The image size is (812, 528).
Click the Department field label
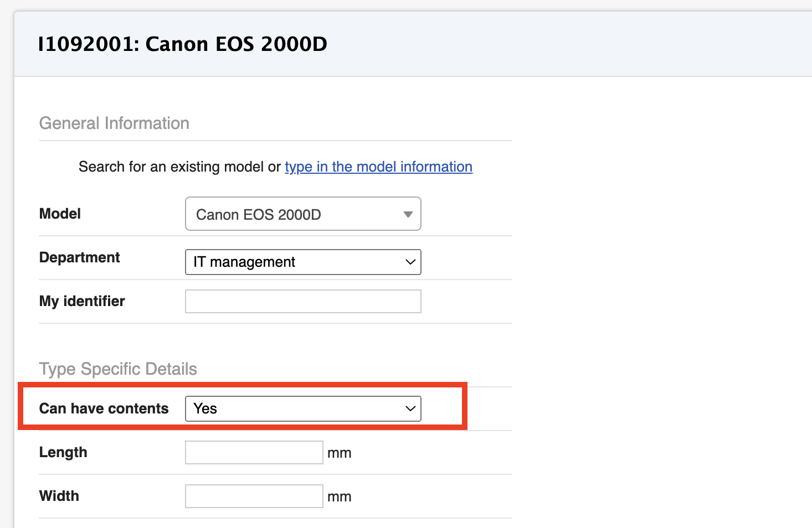click(x=79, y=257)
